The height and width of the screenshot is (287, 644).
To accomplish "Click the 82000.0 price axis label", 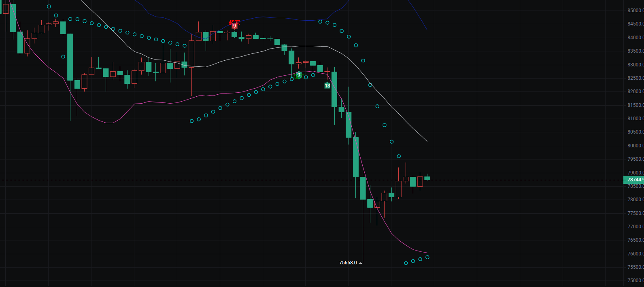I will (635, 91).
